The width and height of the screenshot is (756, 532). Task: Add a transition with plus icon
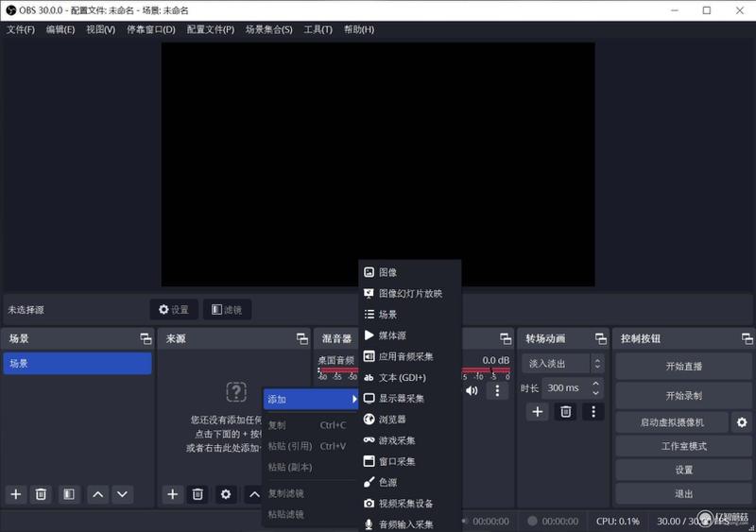tap(538, 411)
